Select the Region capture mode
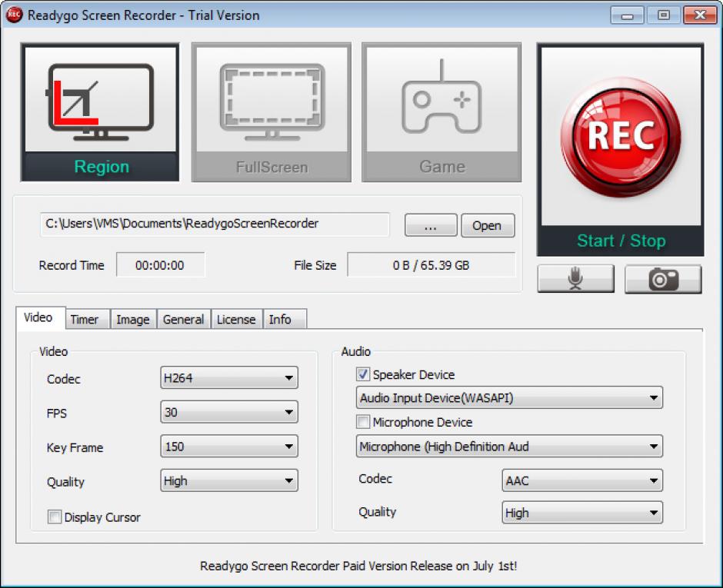The width and height of the screenshot is (723, 588). pos(100,112)
